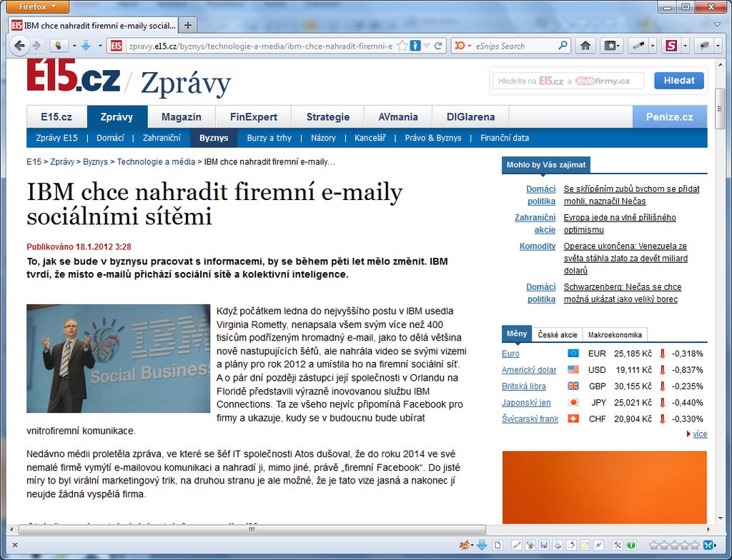The image size is (732, 560).
Task: Open the Strategie navigation tab
Action: (327, 116)
